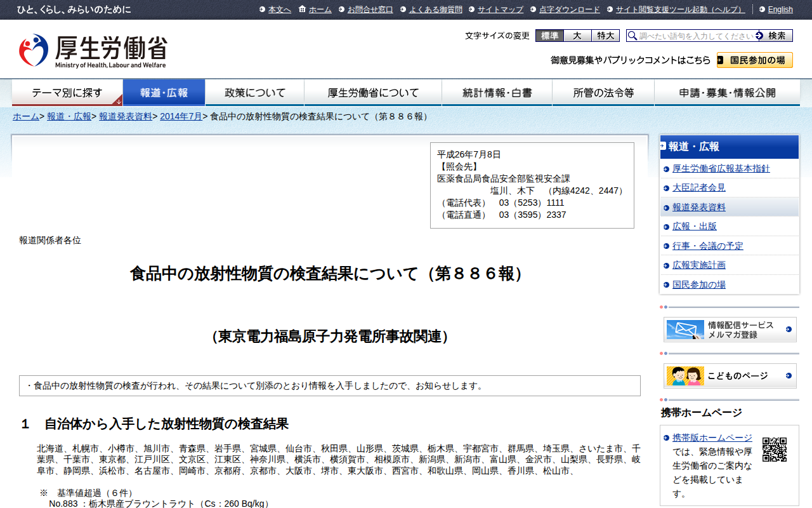Set font size to 標準

click(549, 36)
